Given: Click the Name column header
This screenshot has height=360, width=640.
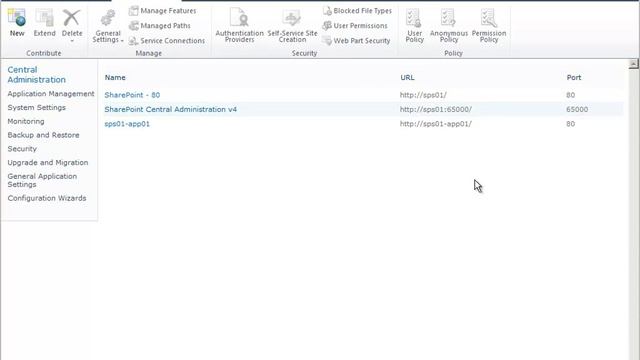Looking at the screenshot, I should [115, 78].
